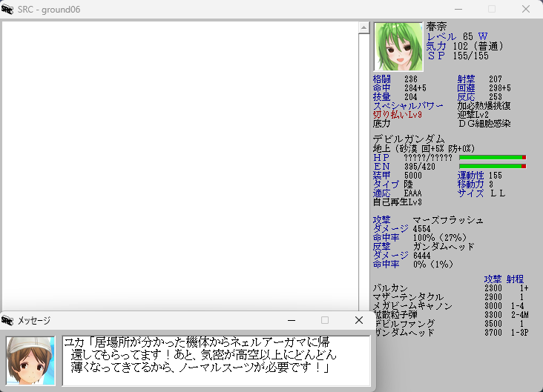The width and height of the screenshot is (543, 392).
Task: Click the 底力 skill
Action: tap(381, 124)
